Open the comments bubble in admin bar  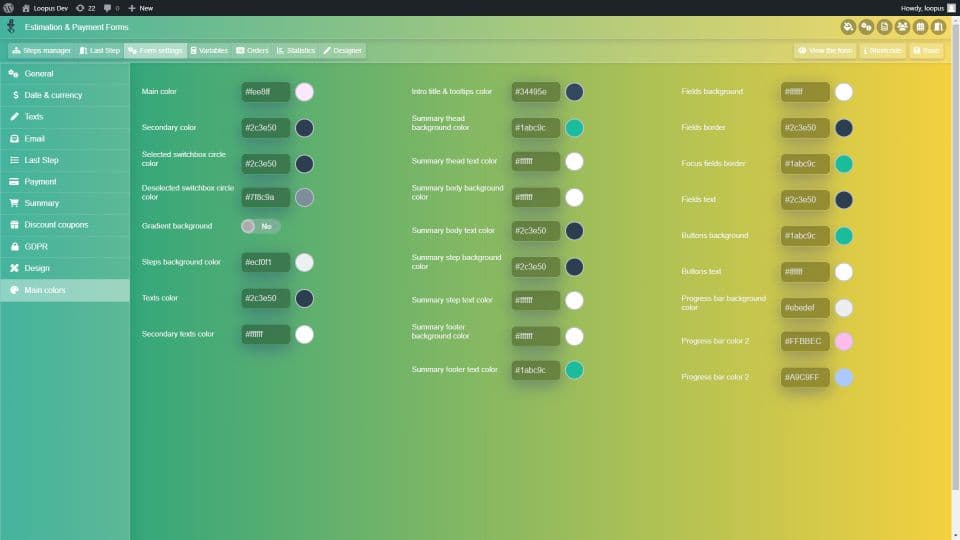(111, 8)
